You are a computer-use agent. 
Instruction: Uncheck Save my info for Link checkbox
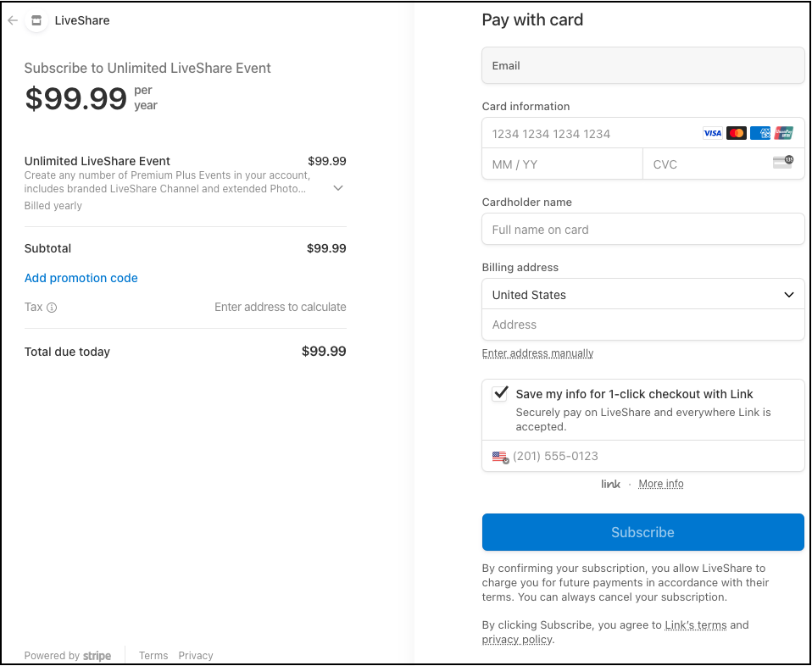500,394
